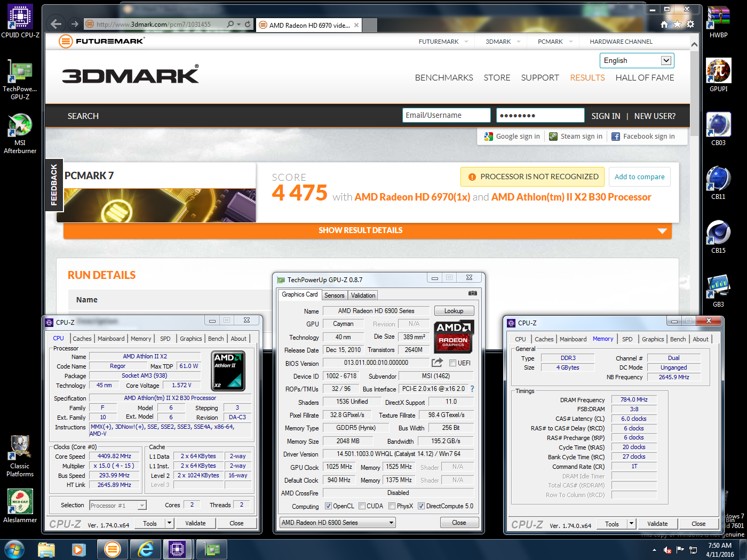Screen dimensions: 747x560
Task: Click the password input field
Action: 540,115
